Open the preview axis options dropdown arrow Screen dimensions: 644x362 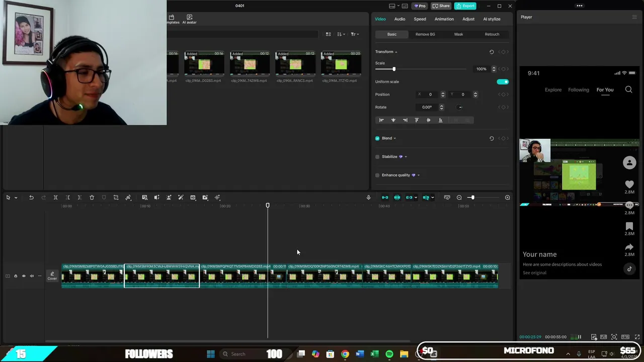pos(432,198)
